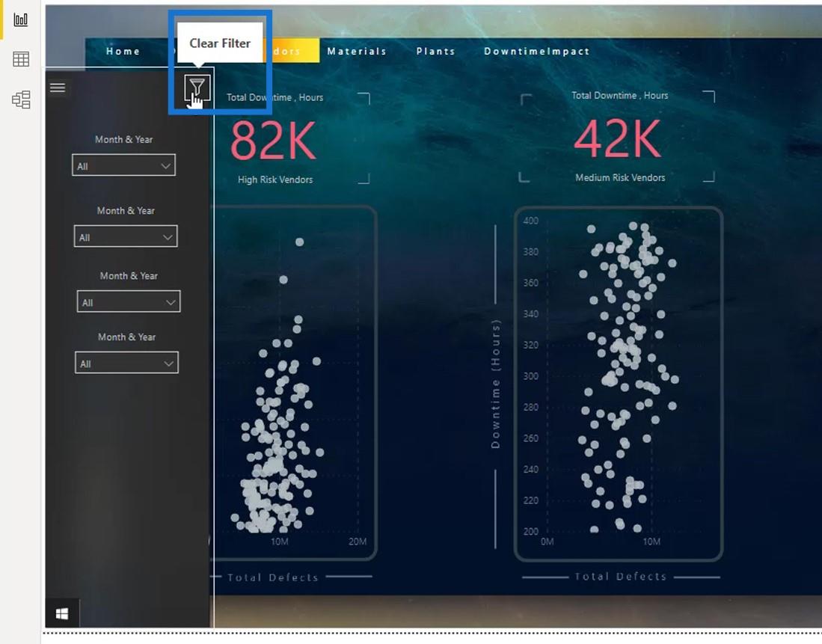Expand the fourth Month & Year dropdown
Image resolution: width=822 pixels, height=644 pixels.
(x=127, y=363)
